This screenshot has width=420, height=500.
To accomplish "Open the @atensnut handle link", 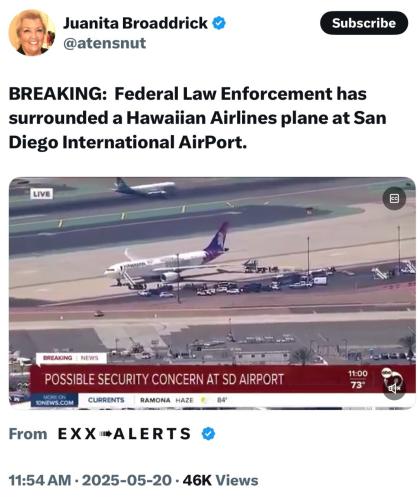I will tap(104, 43).
